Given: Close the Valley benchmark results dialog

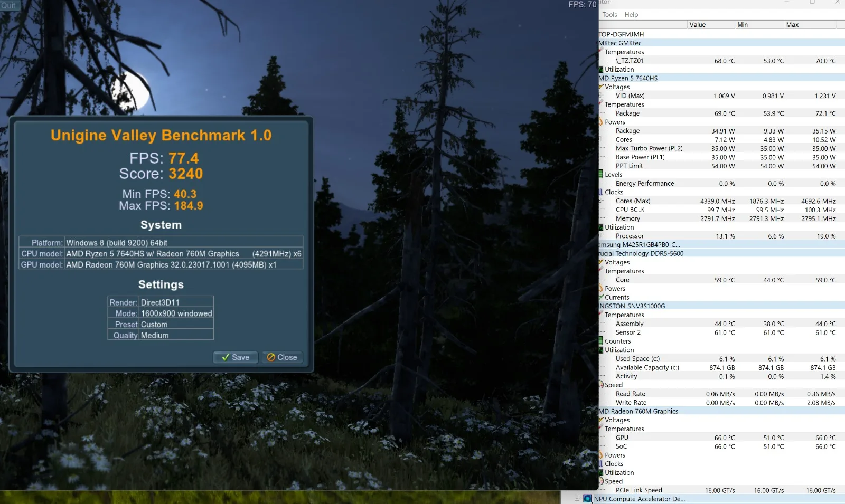Looking at the screenshot, I should 282,357.
